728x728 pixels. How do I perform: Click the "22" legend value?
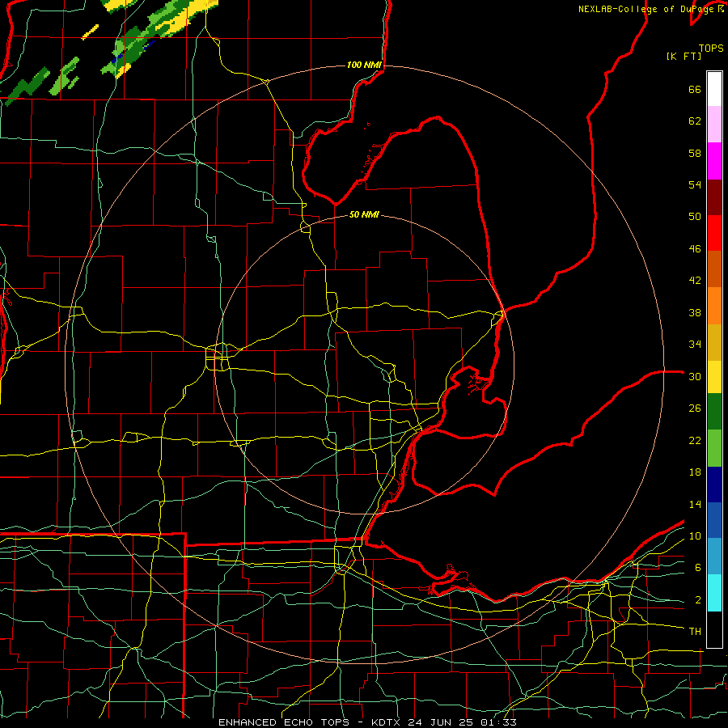click(695, 441)
